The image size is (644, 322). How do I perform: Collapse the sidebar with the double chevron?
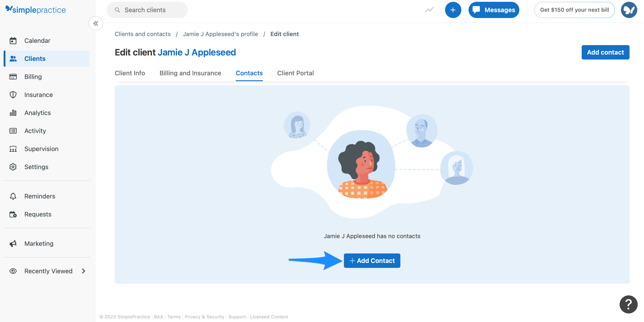(x=96, y=23)
